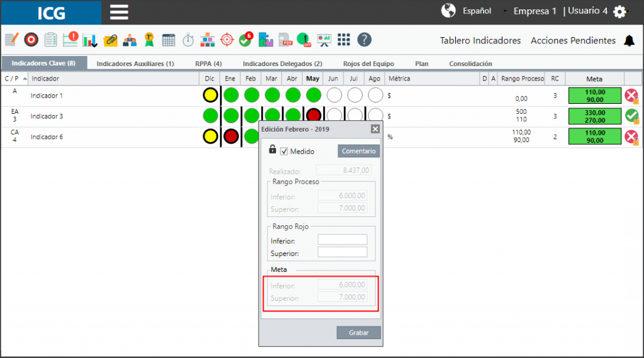Viewport: 644px width, 358px height.
Task: Open Rojos del Equipo tab
Action: [x=369, y=64]
